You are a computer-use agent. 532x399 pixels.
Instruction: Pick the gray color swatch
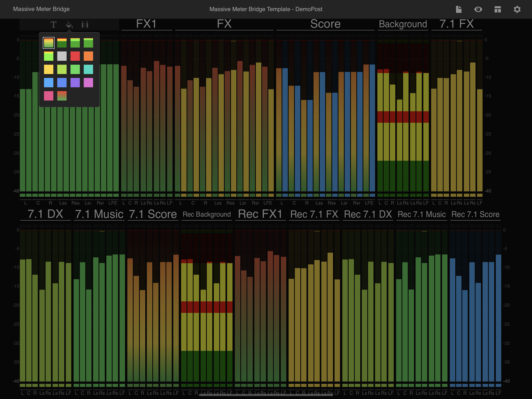pyautogui.click(x=62, y=56)
